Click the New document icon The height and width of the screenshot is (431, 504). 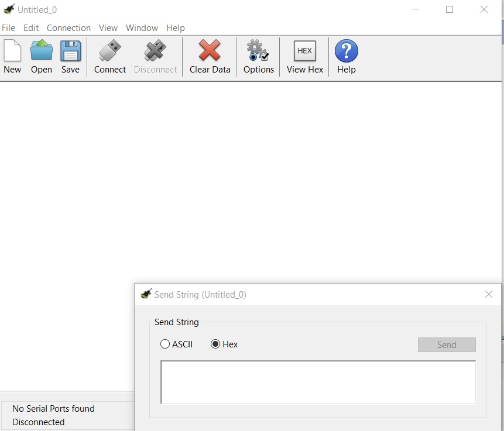[x=12, y=51]
